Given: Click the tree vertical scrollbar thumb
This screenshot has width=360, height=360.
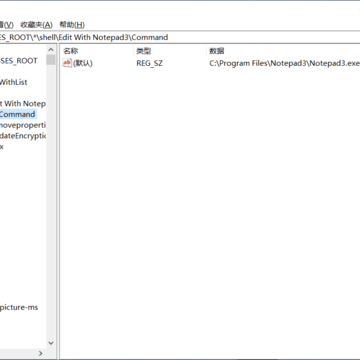Looking at the screenshot, I should coord(51,60).
